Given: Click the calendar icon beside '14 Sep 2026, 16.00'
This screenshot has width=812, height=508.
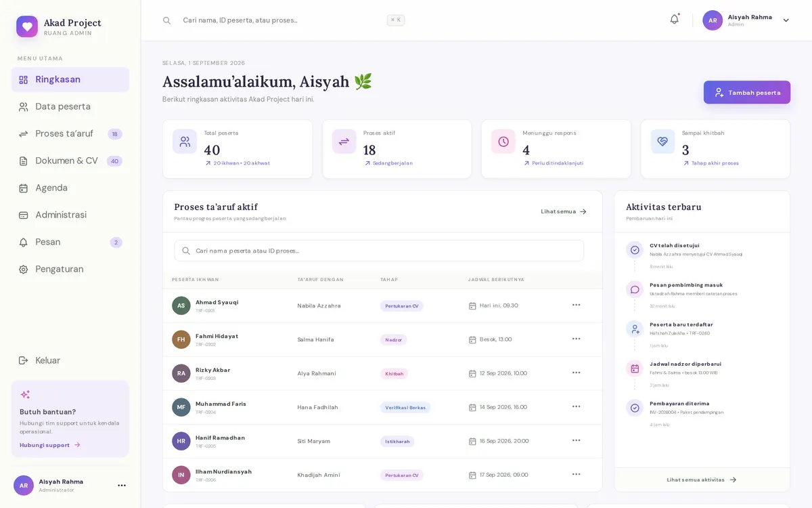Looking at the screenshot, I should (x=472, y=408).
